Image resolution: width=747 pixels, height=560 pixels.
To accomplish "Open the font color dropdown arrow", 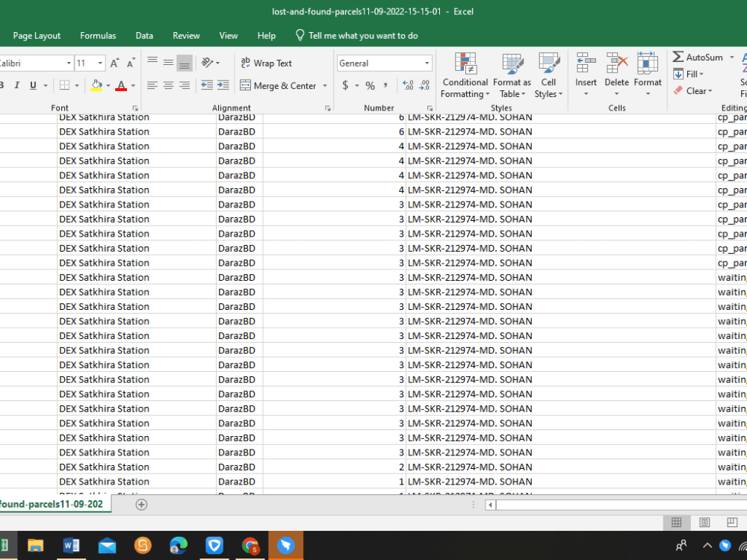I will click(133, 86).
